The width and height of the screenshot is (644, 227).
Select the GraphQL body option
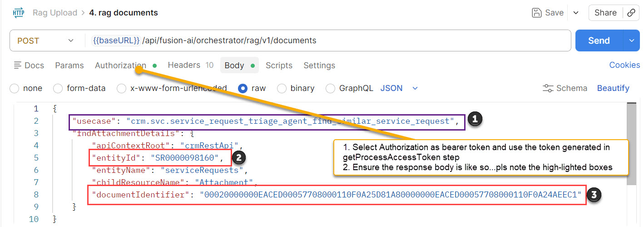331,88
